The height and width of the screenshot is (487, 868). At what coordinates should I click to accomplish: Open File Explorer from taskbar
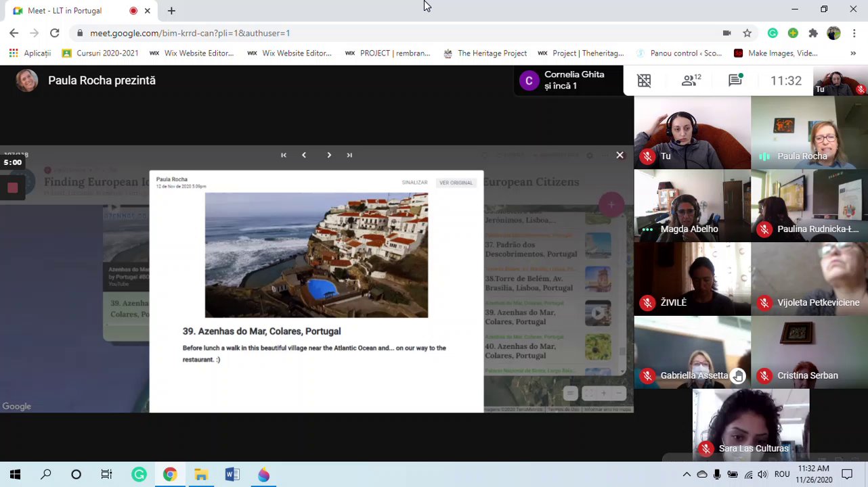tap(201, 475)
